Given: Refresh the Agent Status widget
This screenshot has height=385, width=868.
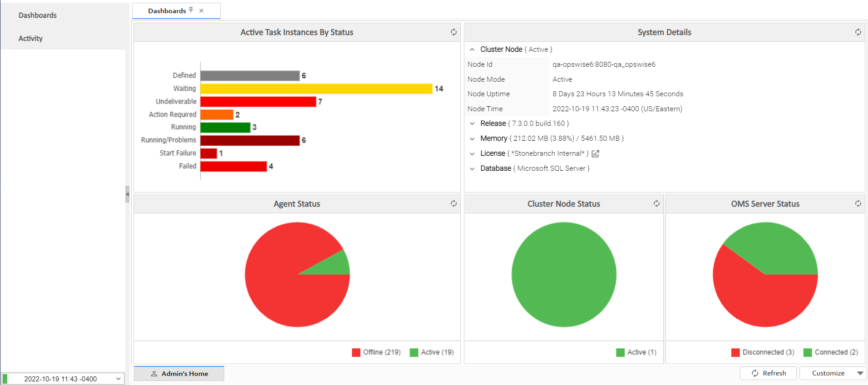Looking at the screenshot, I should (x=453, y=204).
